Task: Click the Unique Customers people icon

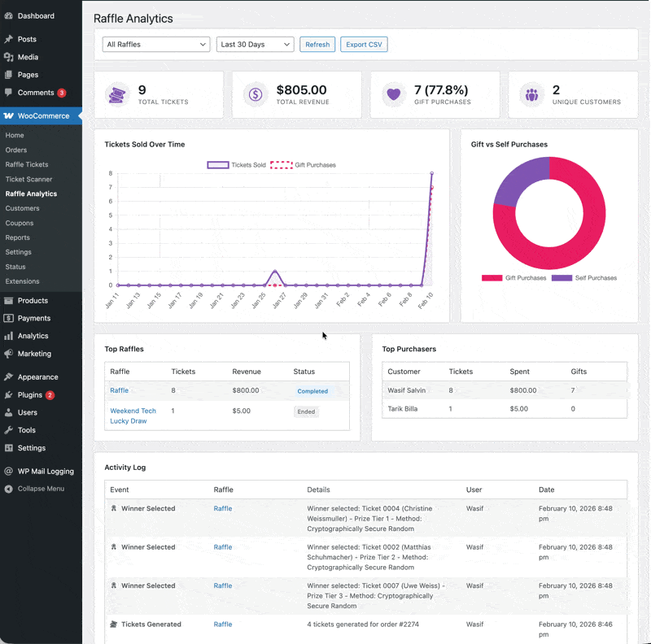Action: (x=531, y=95)
